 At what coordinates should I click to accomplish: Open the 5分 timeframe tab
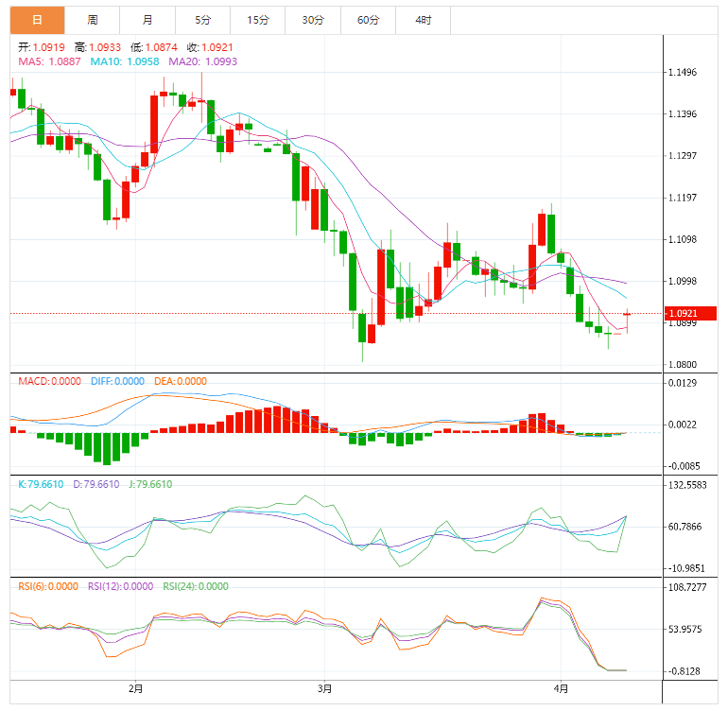203,21
